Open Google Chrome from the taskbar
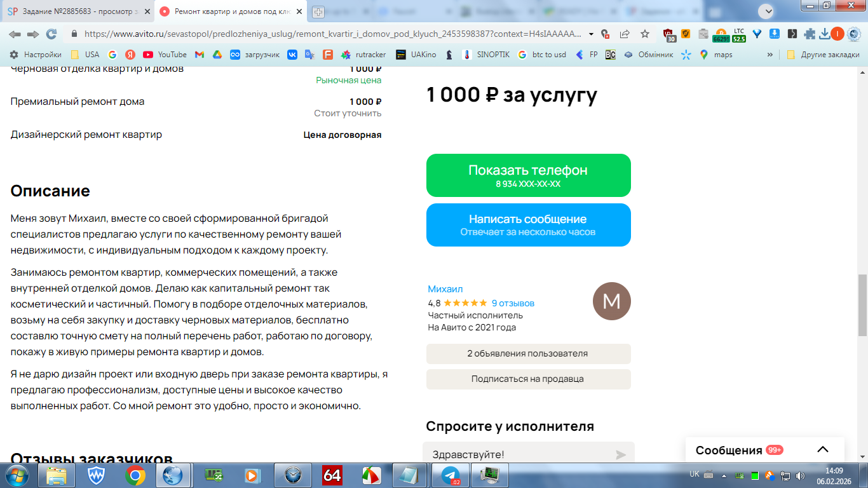Viewport: 868px width, 488px height. click(135, 475)
